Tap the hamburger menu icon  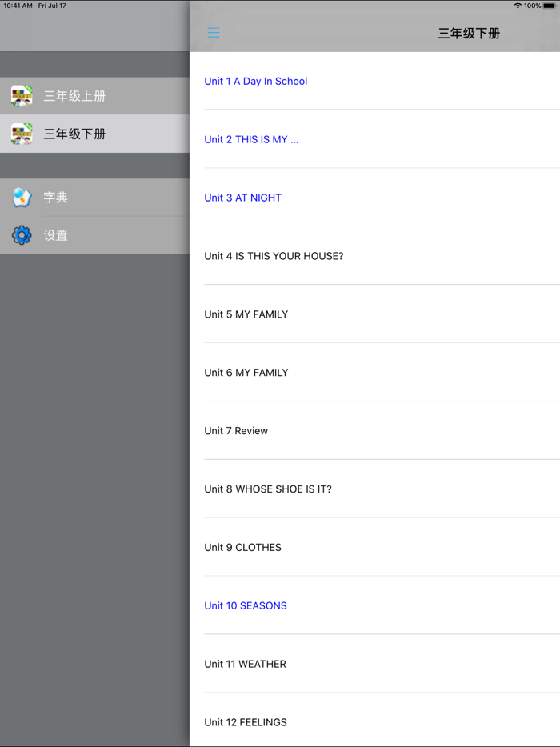214,33
